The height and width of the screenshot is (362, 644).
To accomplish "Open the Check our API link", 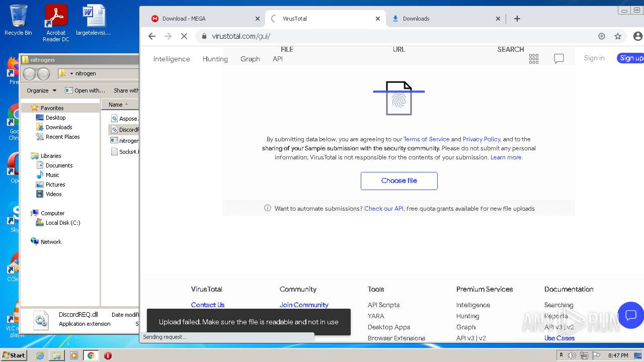I will click(384, 209).
